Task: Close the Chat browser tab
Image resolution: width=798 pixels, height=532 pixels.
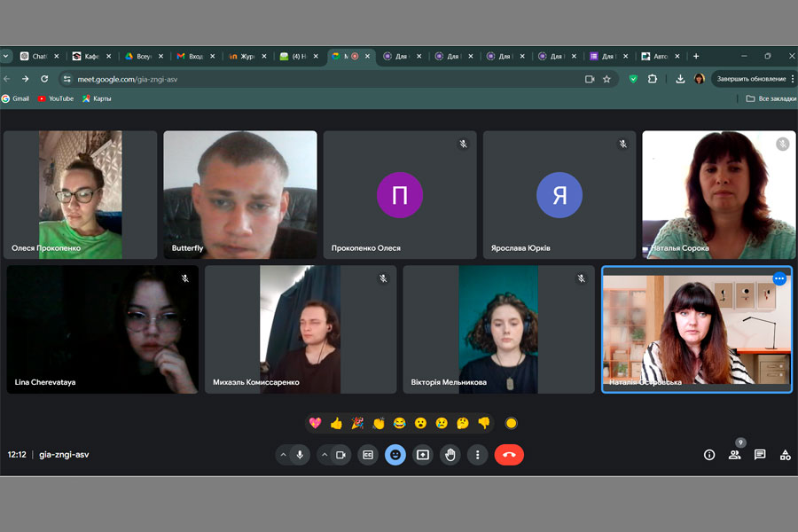Action: coord(57,56)
